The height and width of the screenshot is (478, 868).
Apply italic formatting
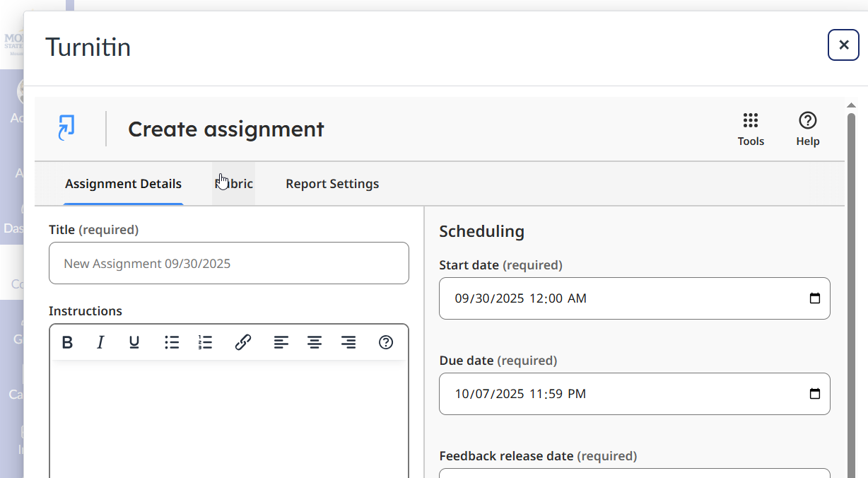click(100, 342)
